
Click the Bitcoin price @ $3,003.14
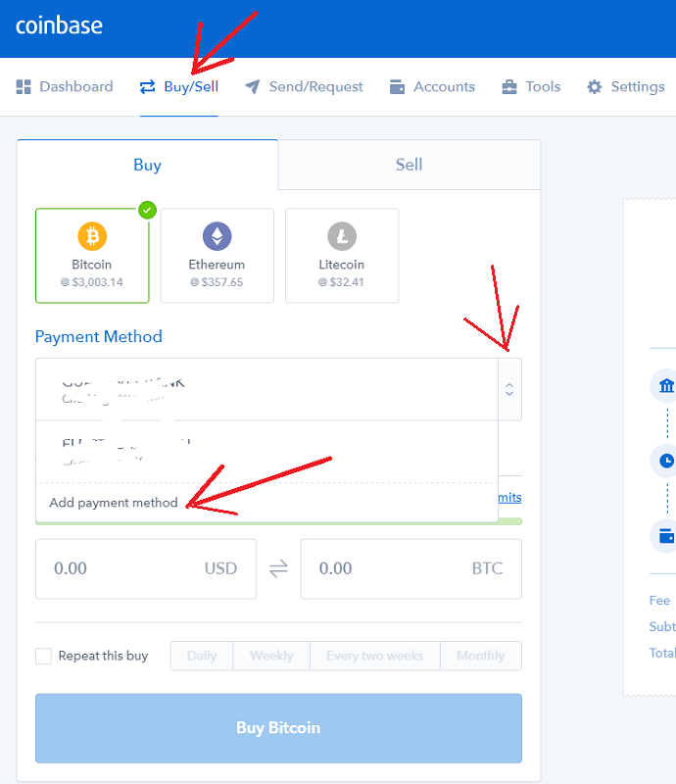tap(92, 282)
